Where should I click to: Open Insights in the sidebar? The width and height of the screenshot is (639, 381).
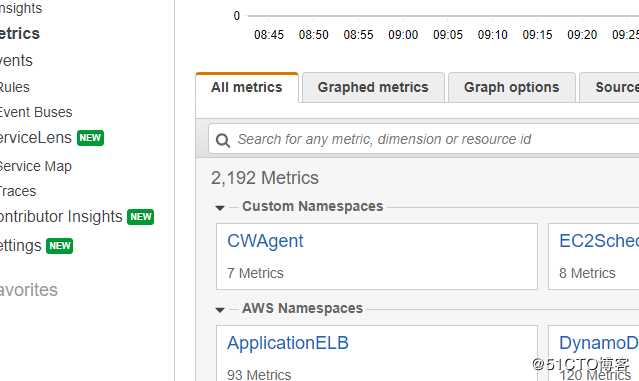pyautogui.click(x=21, y=8)
